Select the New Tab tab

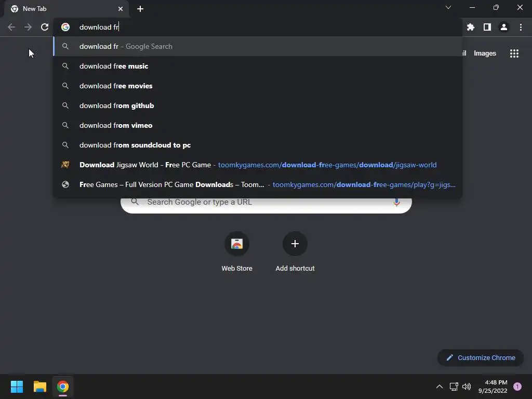pyautogui.click(x=66, y=9)
